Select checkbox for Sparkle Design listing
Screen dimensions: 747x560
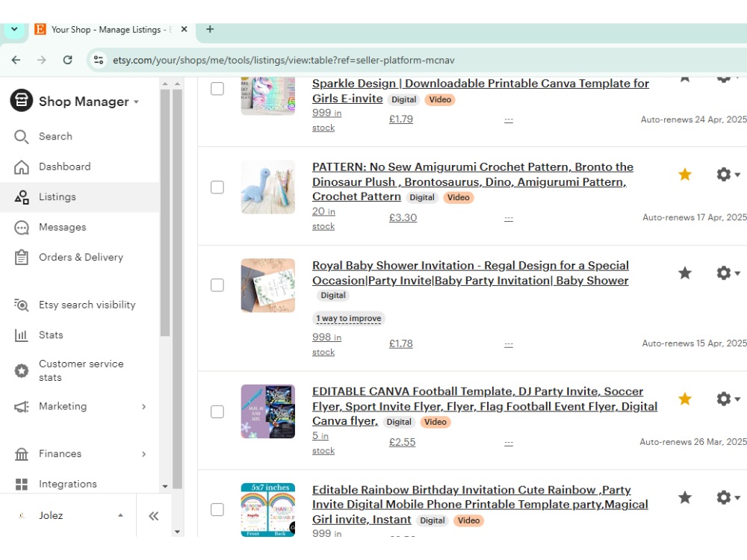click(217, 89)
